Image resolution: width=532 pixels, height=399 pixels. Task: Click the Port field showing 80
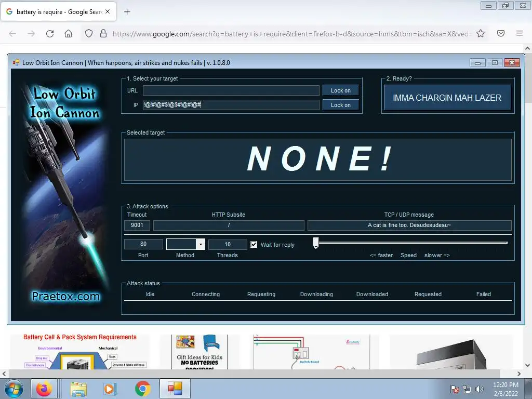coord(143,244)
